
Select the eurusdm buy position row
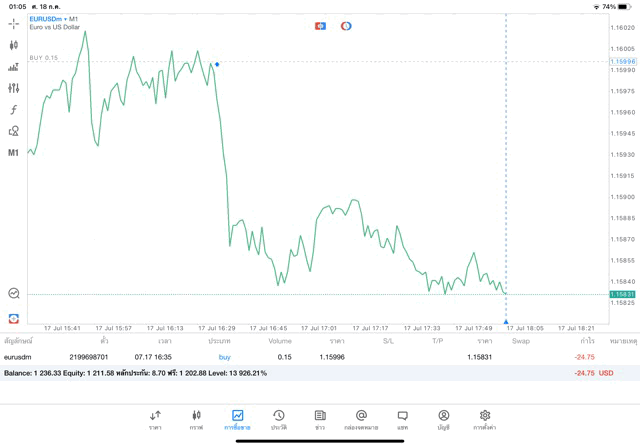tap(300, 357)
